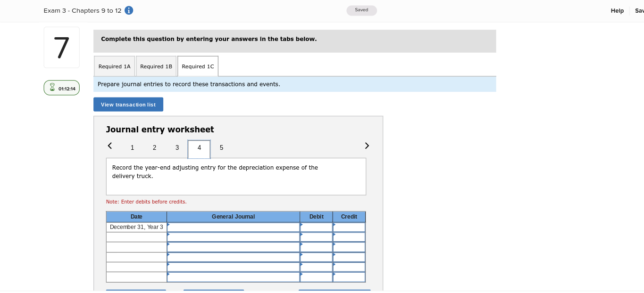Click the exam info icon
644x293 pixels.
(128, 10)
